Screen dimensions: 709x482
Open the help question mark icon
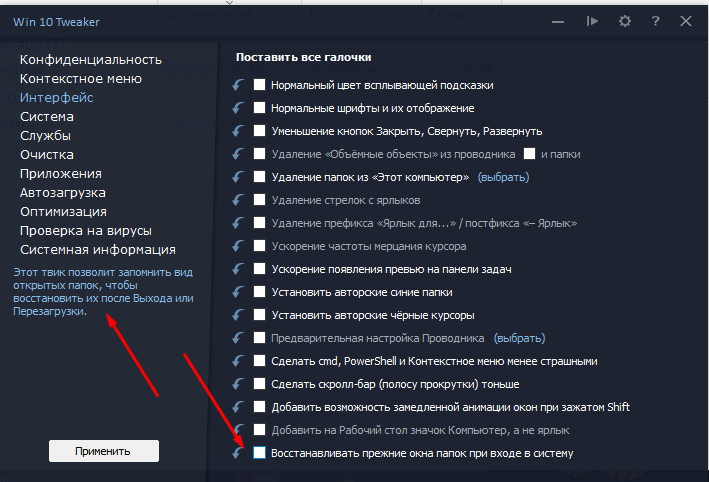point(655,21)
